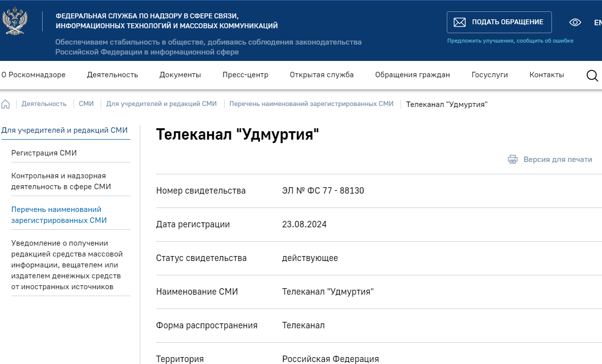
Task: Click the printer icon for print version
Action: click(x=513, y=159)
